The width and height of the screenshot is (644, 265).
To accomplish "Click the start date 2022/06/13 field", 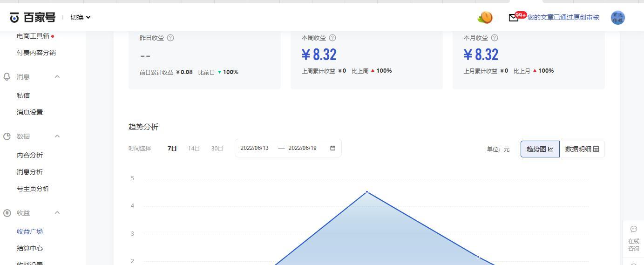I will (x=255, y=148).
